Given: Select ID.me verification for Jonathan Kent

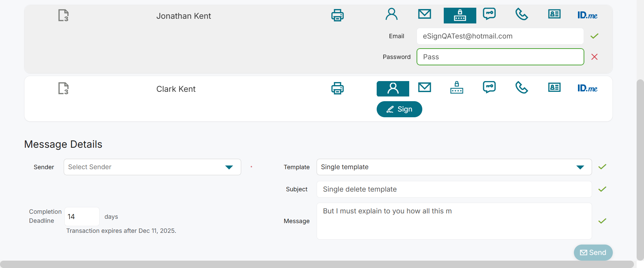Looking at the screenshot, I should (587, 15).
